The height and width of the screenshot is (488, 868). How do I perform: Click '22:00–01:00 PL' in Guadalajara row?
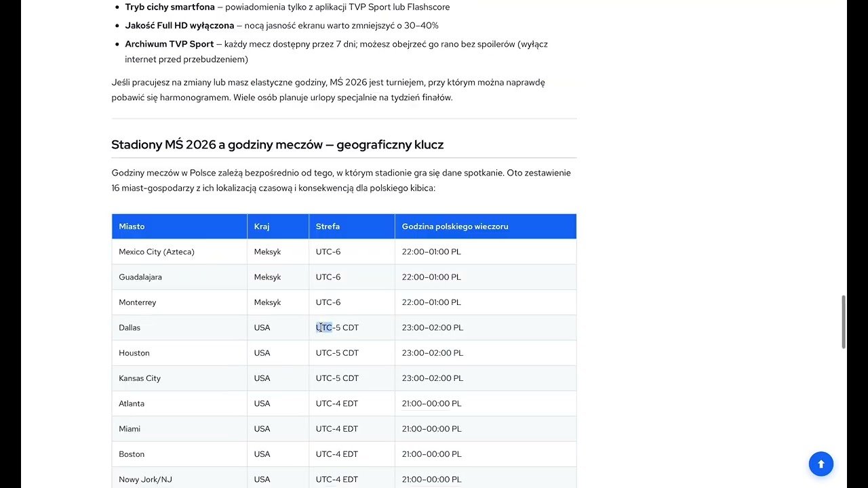(431, 277)
